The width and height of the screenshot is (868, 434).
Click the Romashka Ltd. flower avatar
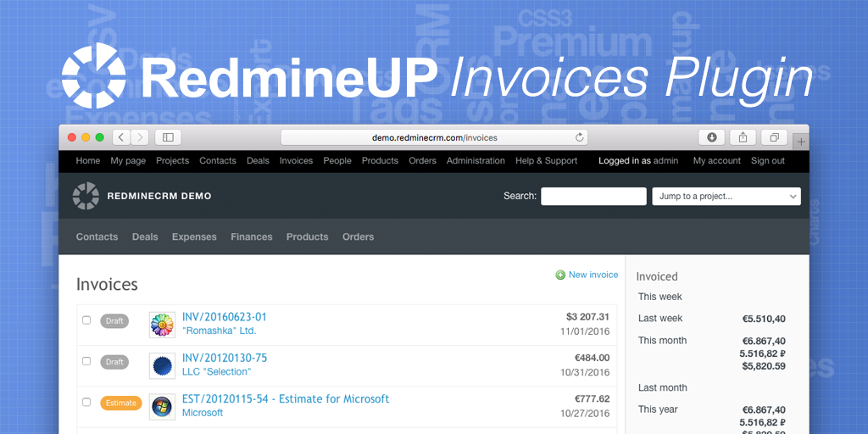(x=162, y=325)
